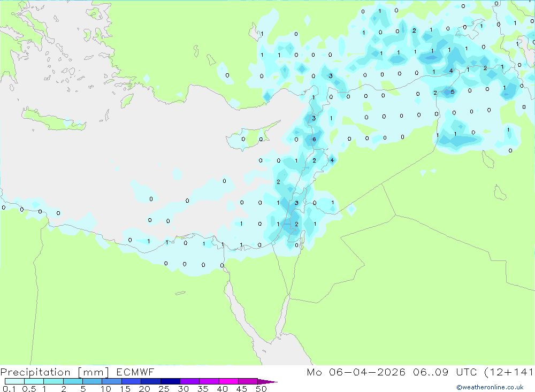Click the "(12+141" forecast offset text
Image resolution: width=535 pixels, height=392 pixels.
pos(509,372)
